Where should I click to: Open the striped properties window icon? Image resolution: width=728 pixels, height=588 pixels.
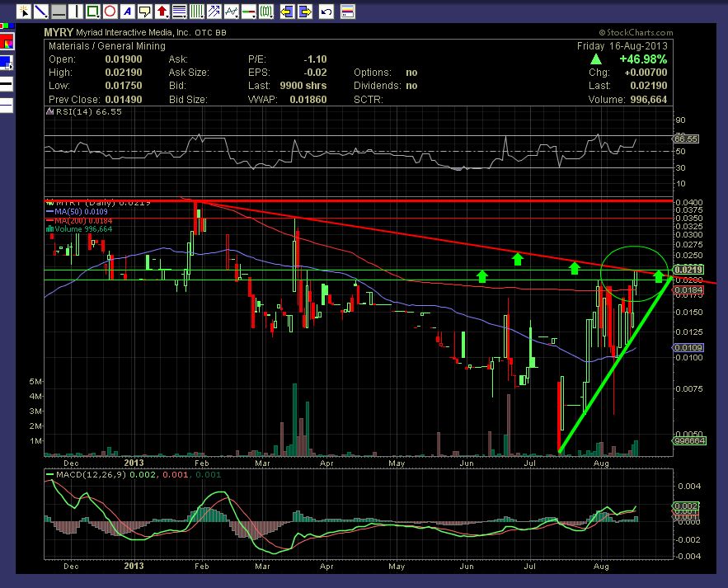click(x=348, y=12)
